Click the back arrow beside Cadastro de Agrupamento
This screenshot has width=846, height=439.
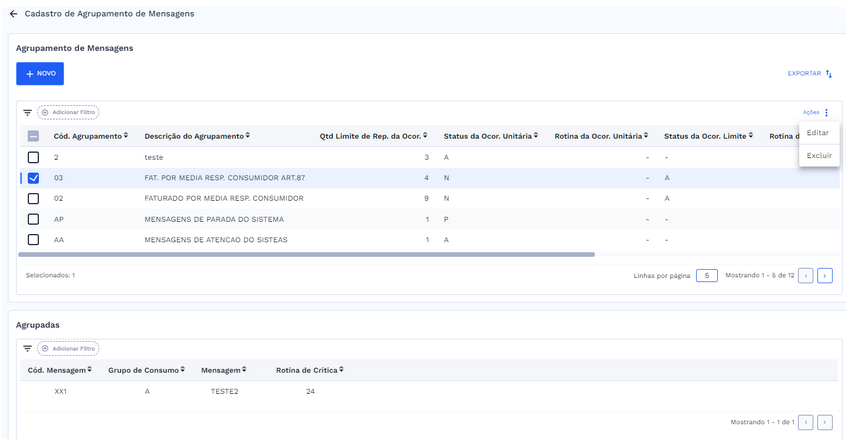tap(13, 14)
